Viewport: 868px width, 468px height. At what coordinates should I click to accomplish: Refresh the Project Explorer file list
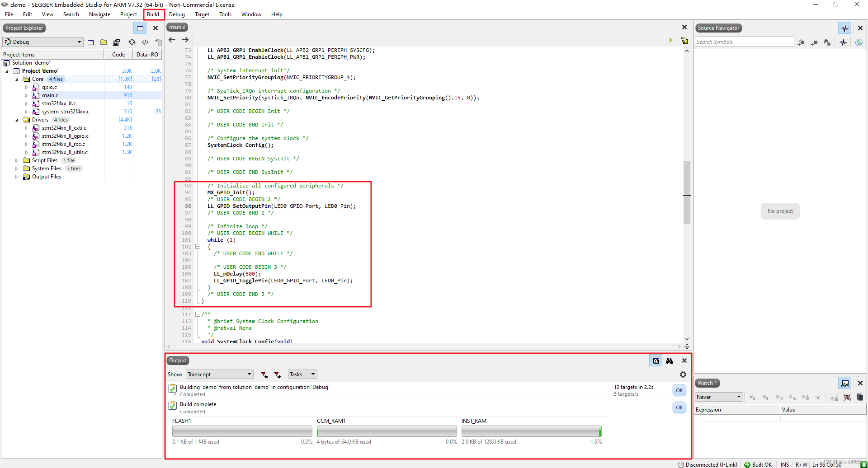click(132, 42)
